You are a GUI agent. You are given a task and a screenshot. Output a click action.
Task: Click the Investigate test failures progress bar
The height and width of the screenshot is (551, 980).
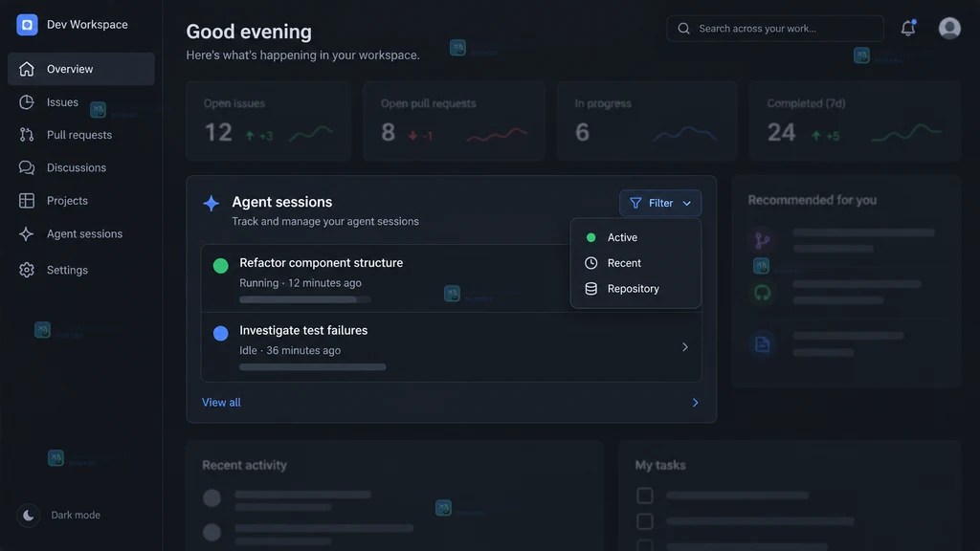313,367
